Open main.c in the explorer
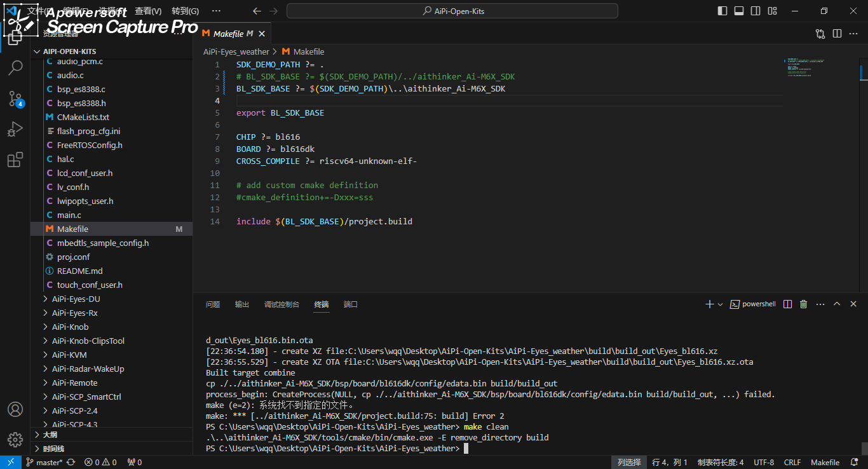This screenshot has height=469, width=868. tap(111, 215)
